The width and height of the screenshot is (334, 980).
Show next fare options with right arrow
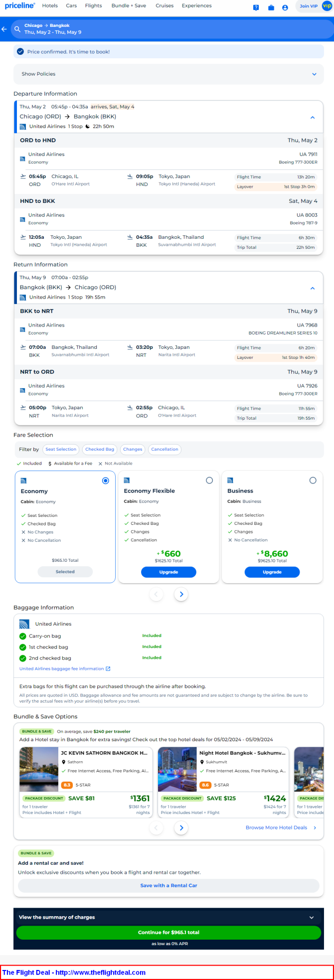click(181, 594)
